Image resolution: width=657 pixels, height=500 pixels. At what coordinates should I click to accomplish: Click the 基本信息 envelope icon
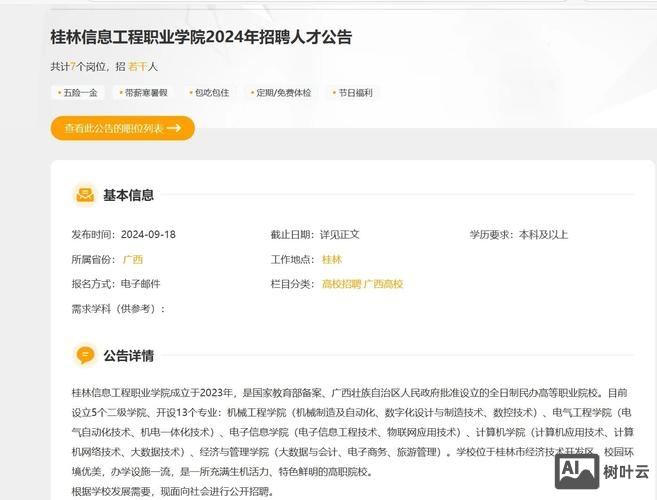85,195
